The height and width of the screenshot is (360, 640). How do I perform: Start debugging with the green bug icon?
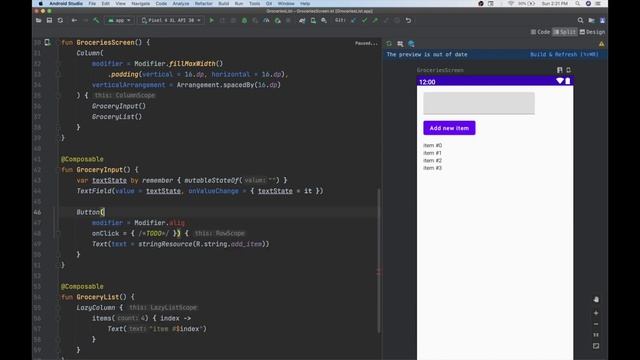pyautogui.click(x=244, y=20)
